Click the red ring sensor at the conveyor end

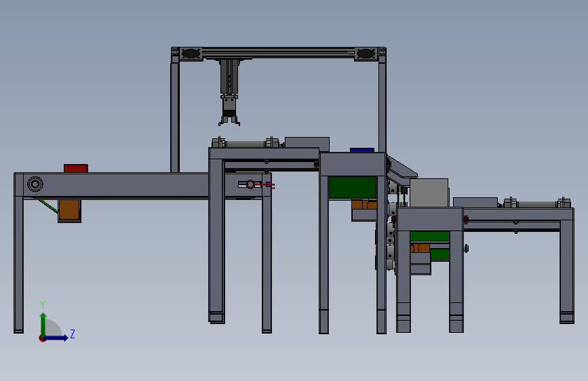click(250, 184)
